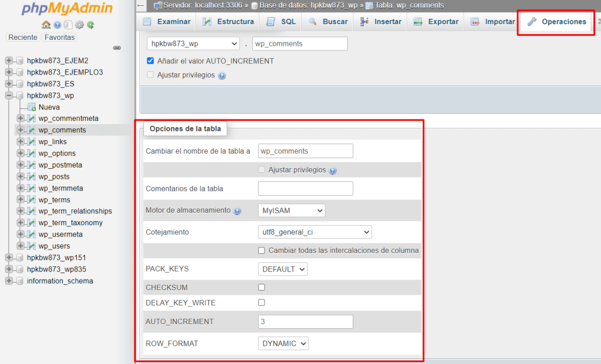The height and width of the screenshot is (364, 601).
Task: Open help for Motor de almacenamiento
Action: [237, 210]
